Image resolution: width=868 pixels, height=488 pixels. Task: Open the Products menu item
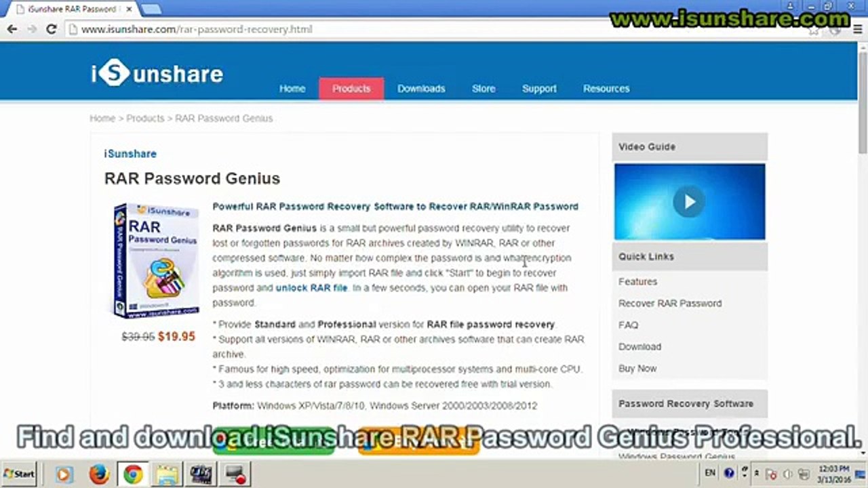pyautogui.click(x=351, y=89)
